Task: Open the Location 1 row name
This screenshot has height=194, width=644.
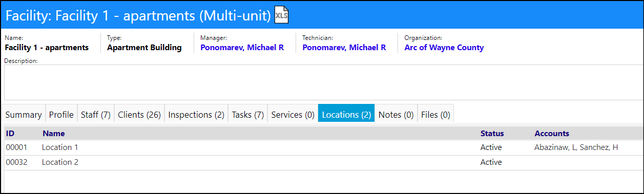Action: tap(60, 147)
